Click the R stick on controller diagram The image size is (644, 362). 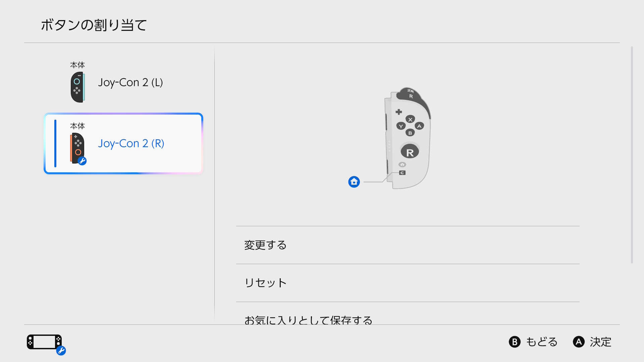pos(410,152)
